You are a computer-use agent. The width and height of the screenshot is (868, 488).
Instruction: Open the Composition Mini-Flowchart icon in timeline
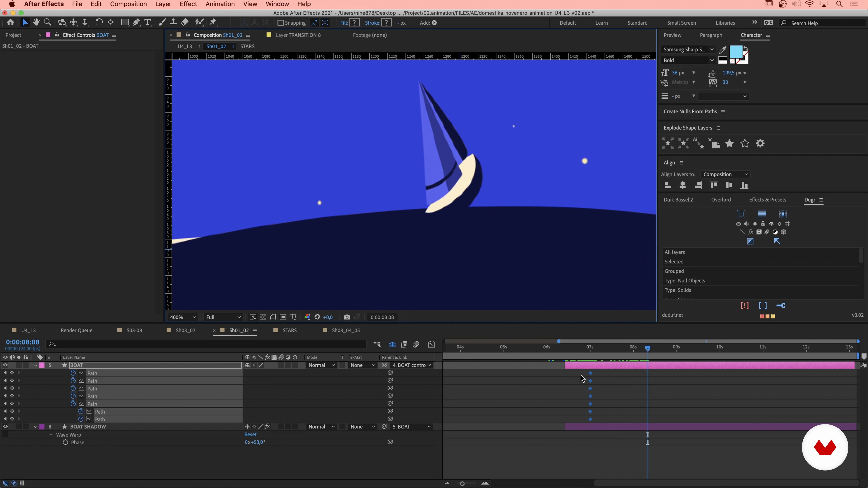click(x=377, y=345)
